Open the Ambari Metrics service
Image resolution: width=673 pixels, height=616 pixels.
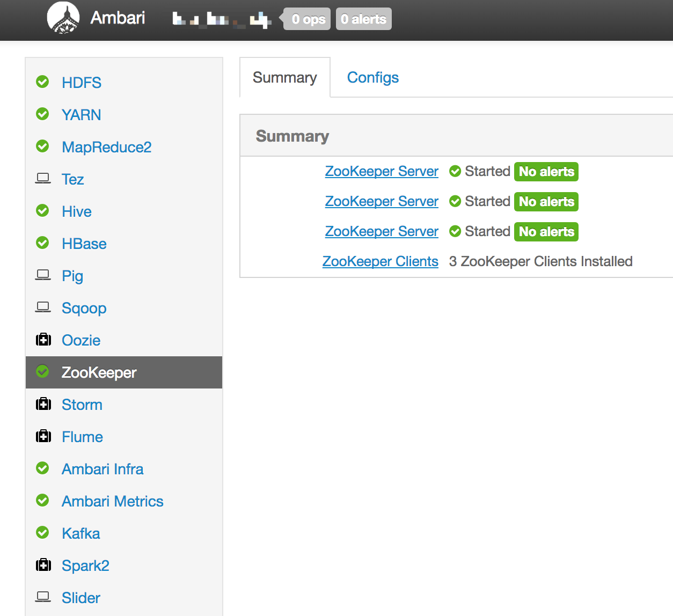click(113, 501)
